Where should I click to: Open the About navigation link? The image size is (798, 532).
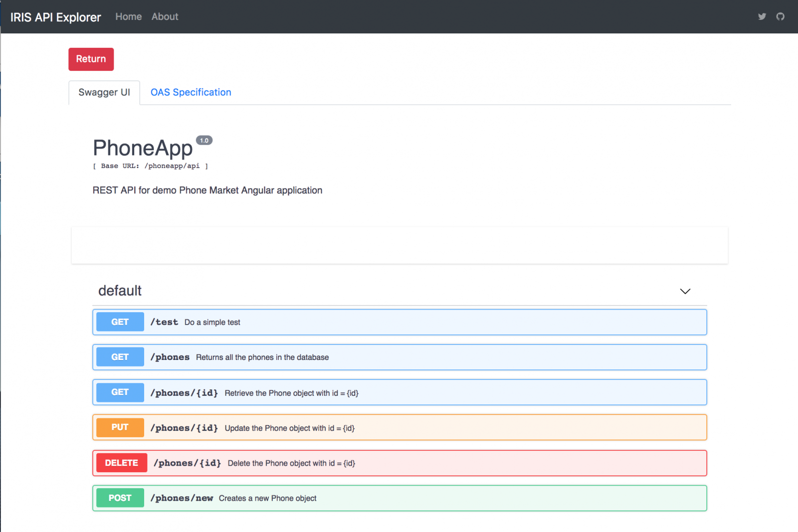[x=165, y=16]
